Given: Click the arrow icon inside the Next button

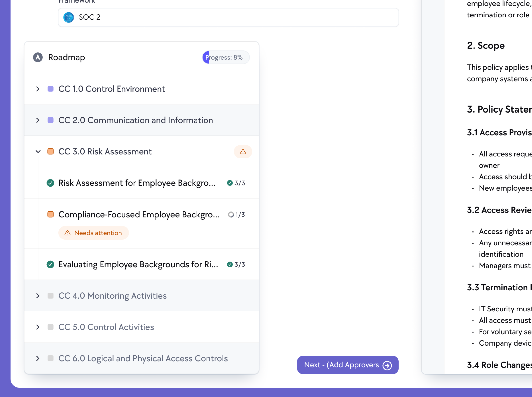Looking at the screenshot, I should (387, 365).
